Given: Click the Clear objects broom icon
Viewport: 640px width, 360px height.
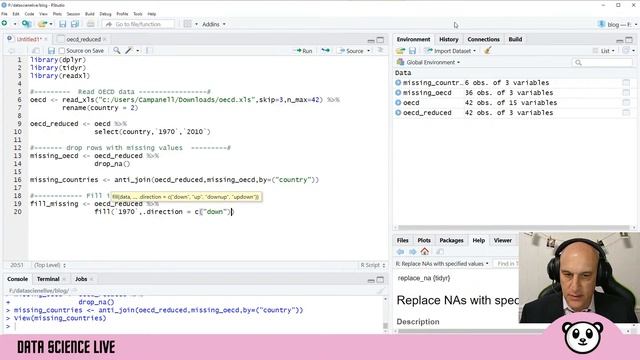Looking at the screenshot, I should 487,51.
